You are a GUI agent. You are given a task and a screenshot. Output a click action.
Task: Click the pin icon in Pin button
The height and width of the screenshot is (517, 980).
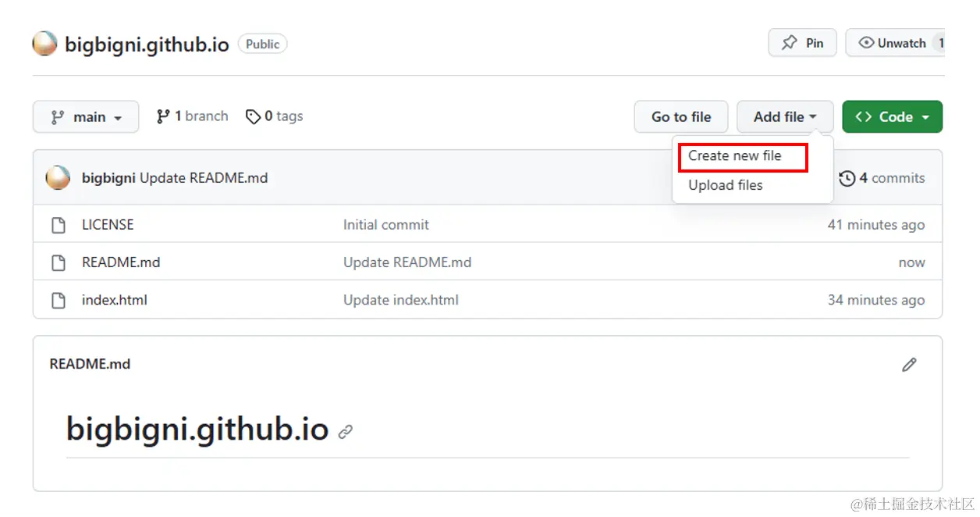click(790, 43)
